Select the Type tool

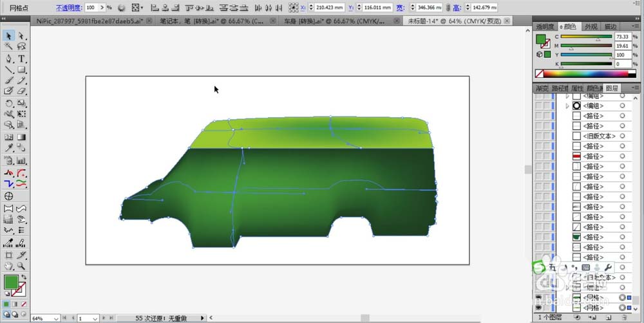click(21, 59)
